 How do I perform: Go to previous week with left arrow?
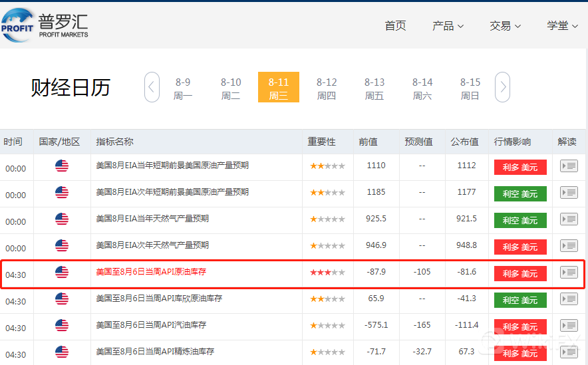152,87
